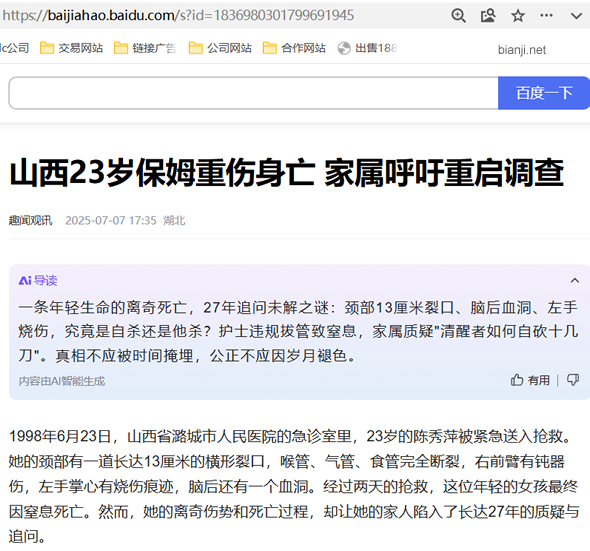Click the AI导读 logo label

pyautogui.click(x=38, y=280)
